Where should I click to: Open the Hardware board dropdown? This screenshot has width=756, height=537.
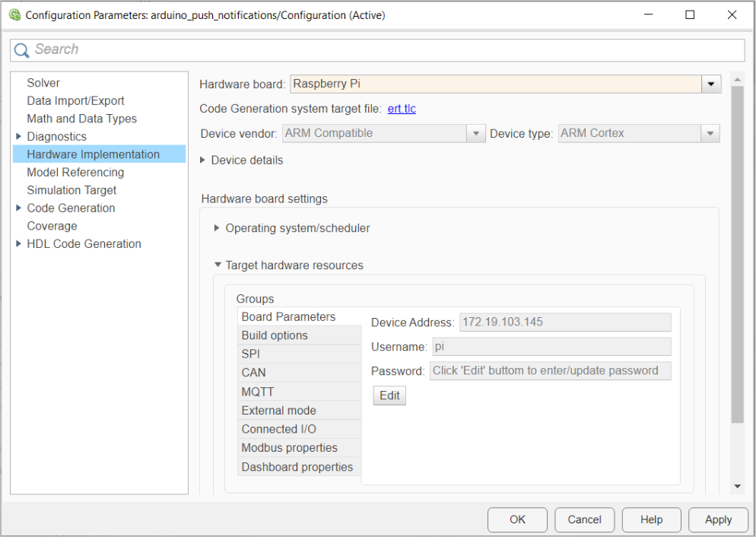pyautogui.click(x=710, y=84)
